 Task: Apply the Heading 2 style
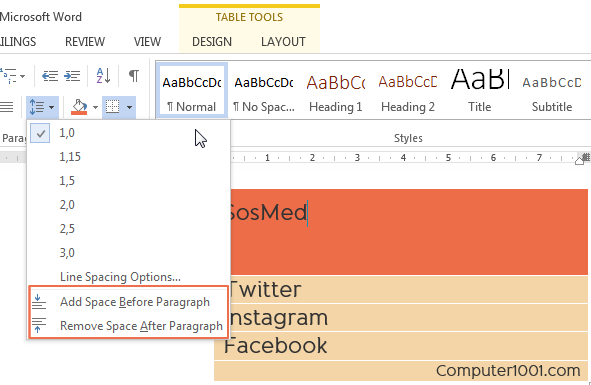(x=408, y=90)
